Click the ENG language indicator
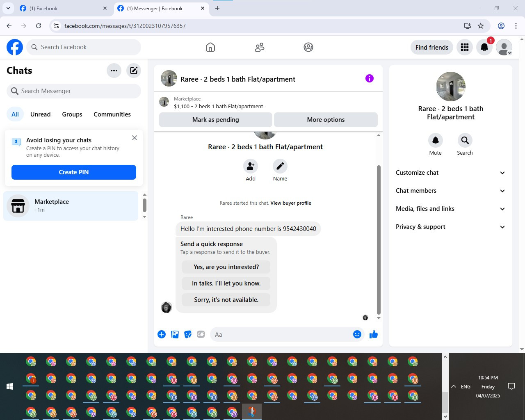 coord(466,386)
